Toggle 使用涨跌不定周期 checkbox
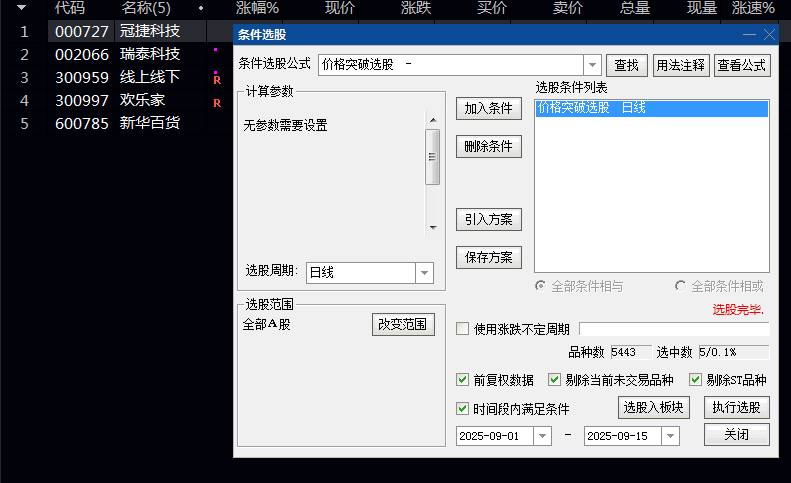The width and height of the screenshot is (791, 483). click(463, 329)
